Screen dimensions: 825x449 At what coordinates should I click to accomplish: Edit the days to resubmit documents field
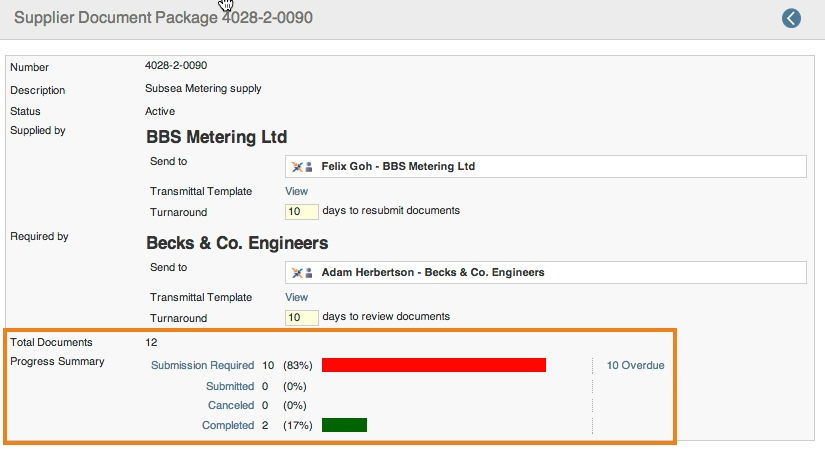pos(301,212)
